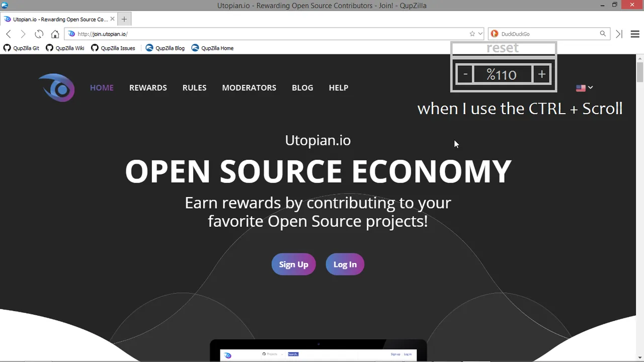The image size is (644, 362).
Task: Open the sidebar panel arrow icon
Action: pyautogui.click(x=619, y=34)
